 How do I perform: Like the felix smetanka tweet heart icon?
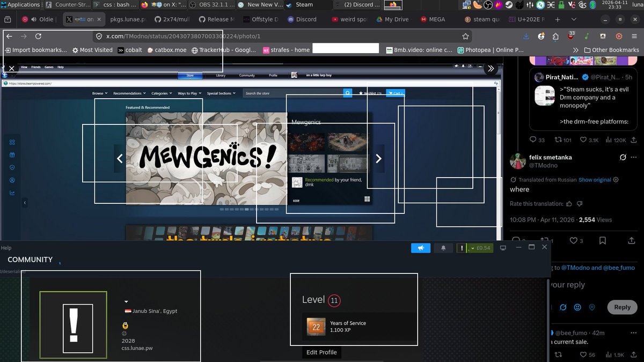573,240
